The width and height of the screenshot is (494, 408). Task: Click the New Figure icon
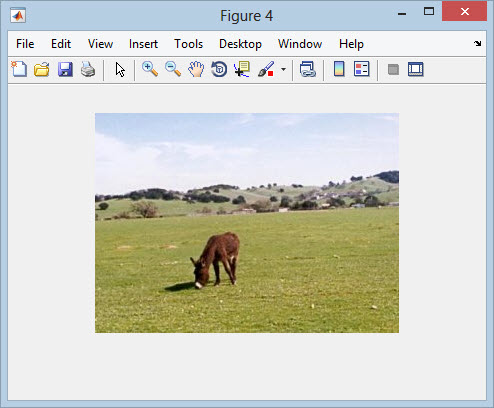[19, 69]
